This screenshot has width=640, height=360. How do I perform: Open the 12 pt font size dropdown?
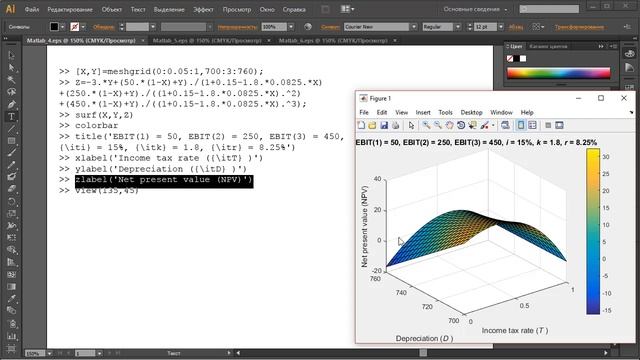click(x=501, y=27)
